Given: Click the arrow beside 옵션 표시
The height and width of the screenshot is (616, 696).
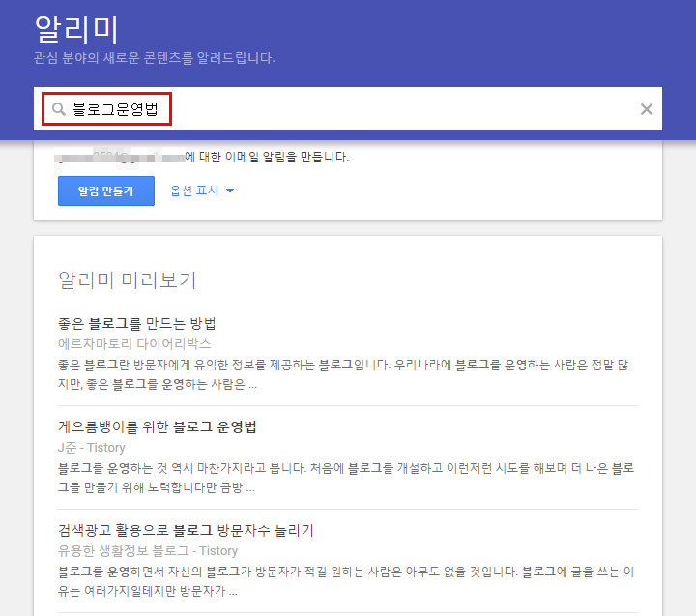Looking at the screenshot, I should [230, 191].
